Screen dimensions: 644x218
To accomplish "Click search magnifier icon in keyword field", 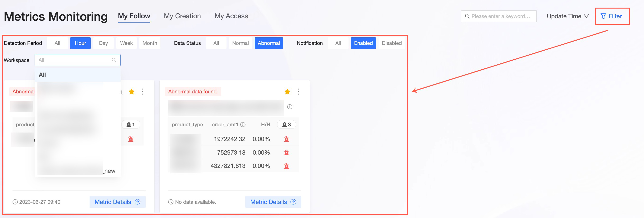I will coord(467,16).
